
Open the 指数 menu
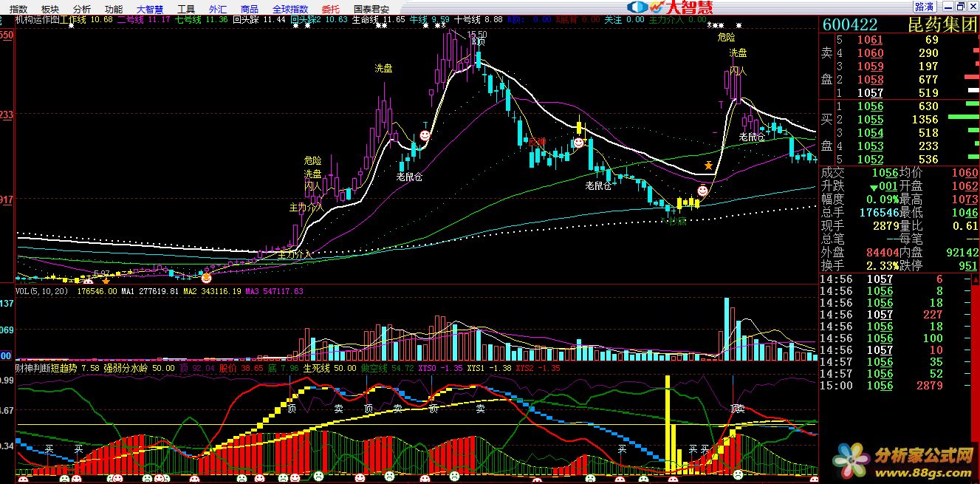coord(18,9)
